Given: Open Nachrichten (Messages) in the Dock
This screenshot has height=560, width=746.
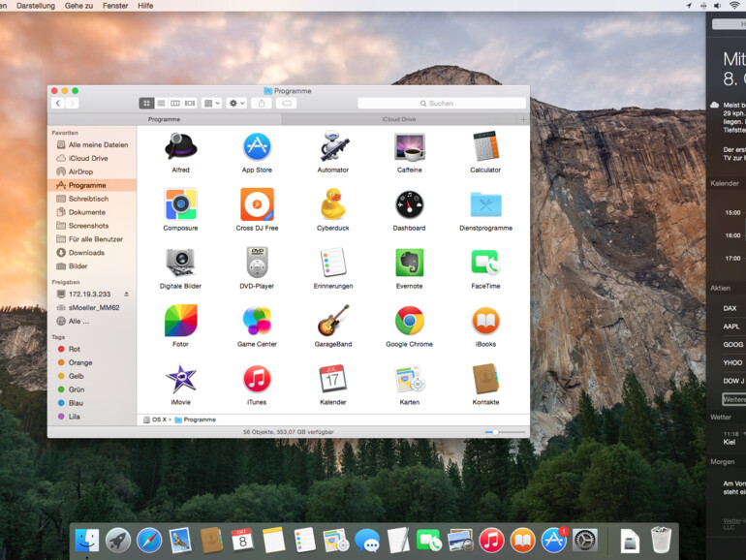Looking at the screenshot, I should [367, 541].
